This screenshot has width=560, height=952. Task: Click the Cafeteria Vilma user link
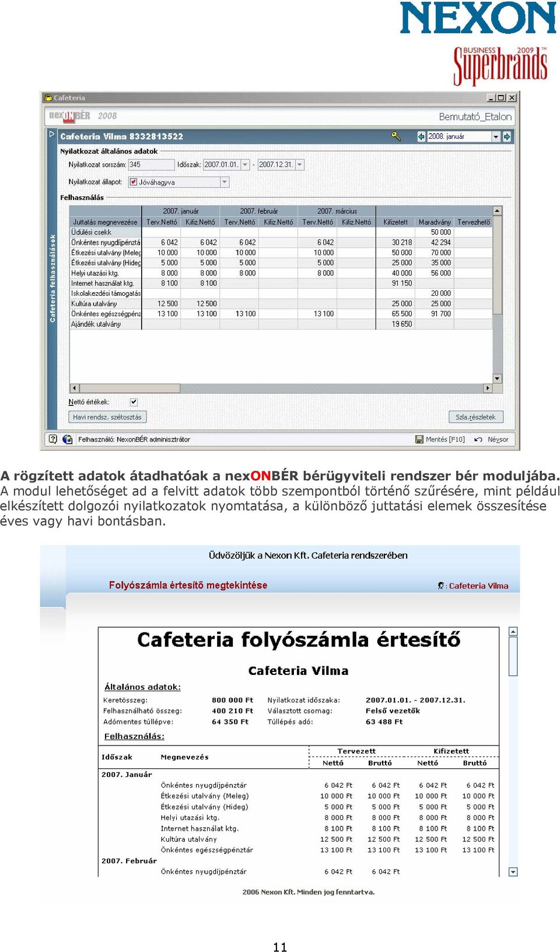(478, 586)
